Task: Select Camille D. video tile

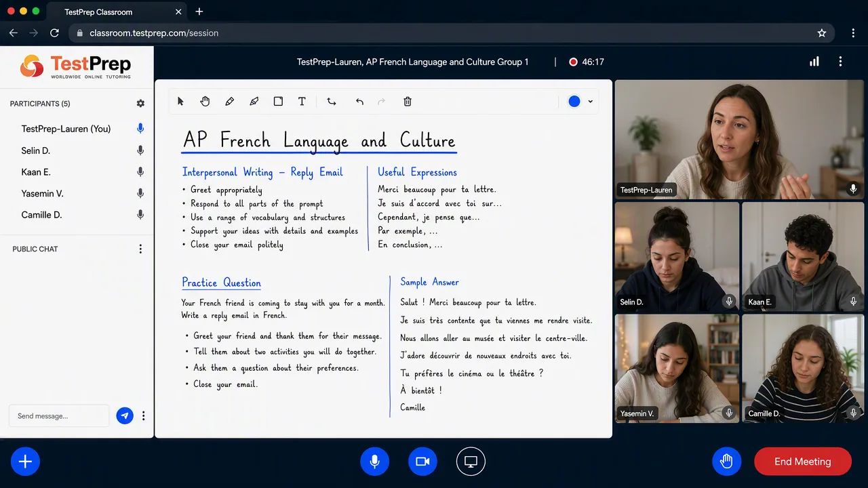Action: point(803,369)
